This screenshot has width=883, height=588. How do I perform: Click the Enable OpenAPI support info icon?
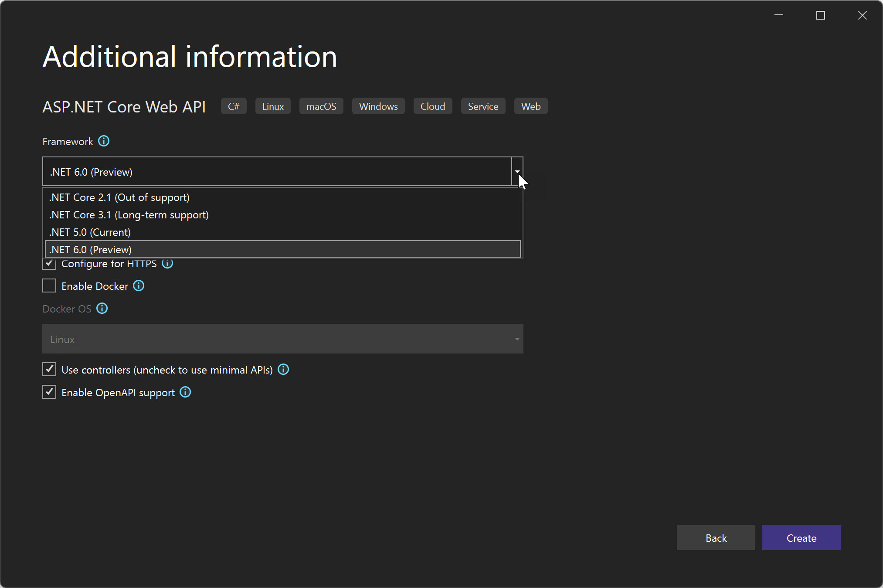(185, 392)
